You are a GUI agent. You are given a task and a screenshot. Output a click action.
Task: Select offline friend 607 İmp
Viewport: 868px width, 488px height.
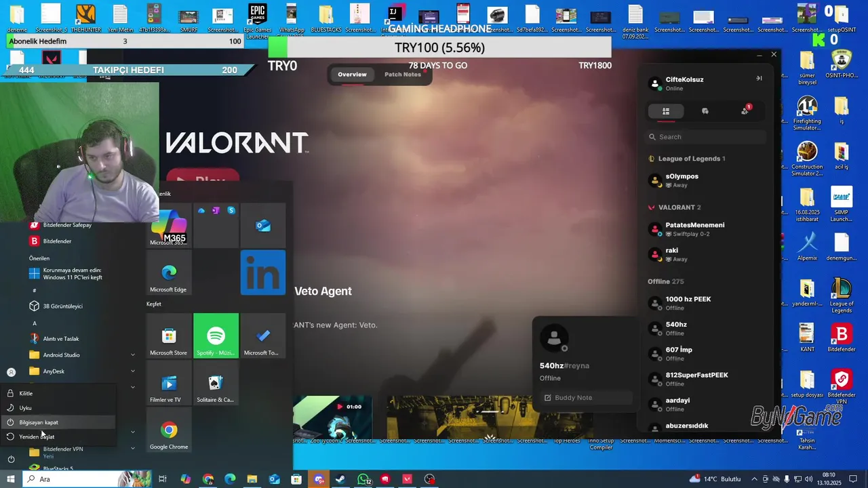705,354
